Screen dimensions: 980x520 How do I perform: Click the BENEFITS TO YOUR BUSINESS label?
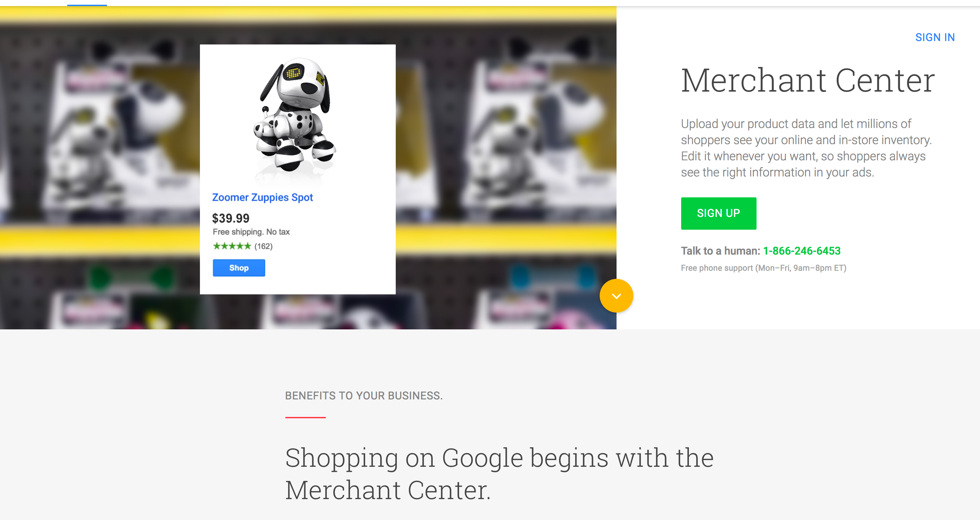pyautogui.click(x=364, y=395)
